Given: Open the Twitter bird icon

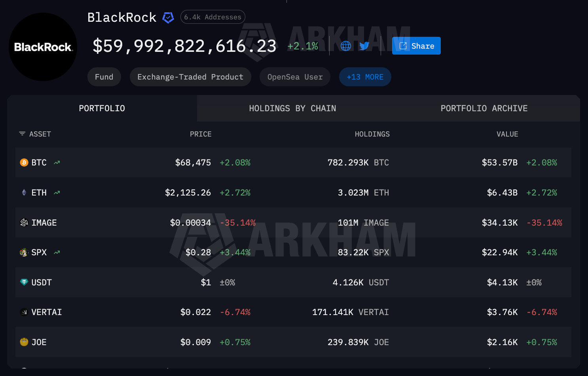Looking at the screenshot, I should click(x=364, y=46).
